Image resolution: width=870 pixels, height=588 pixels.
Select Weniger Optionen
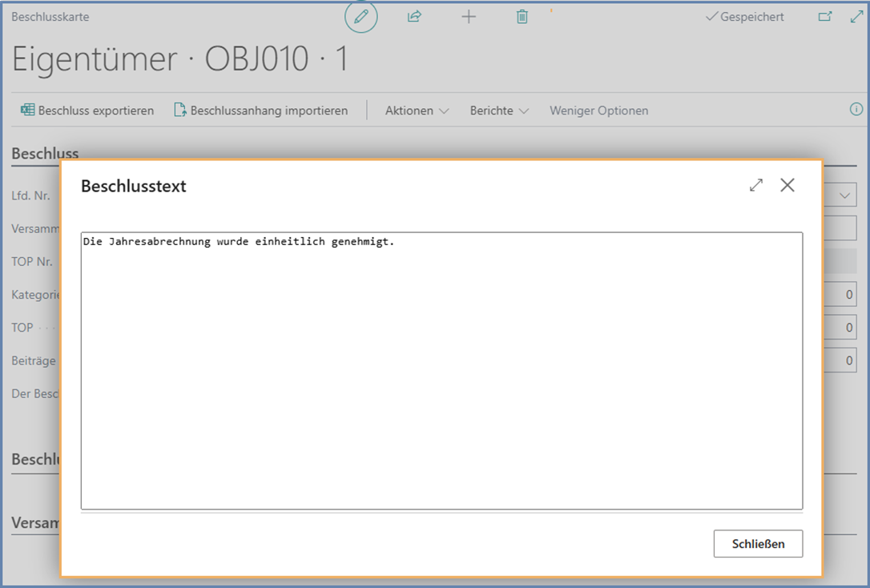[x=598, y=111]
